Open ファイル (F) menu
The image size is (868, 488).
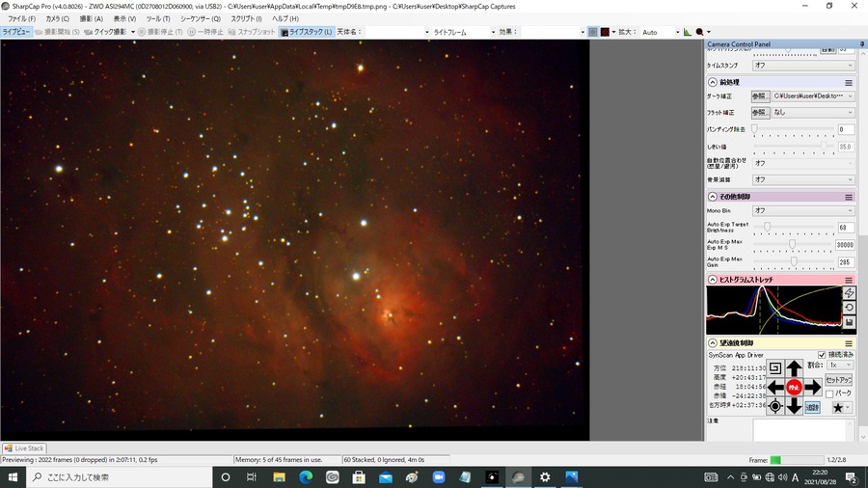click(x=21, y=19)
